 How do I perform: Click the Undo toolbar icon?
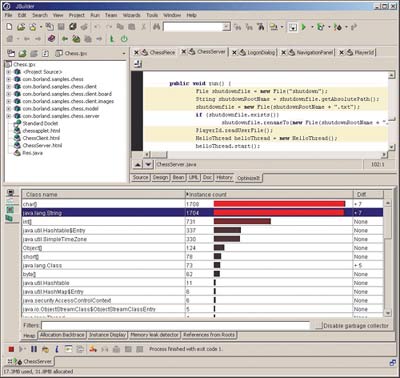click(x=97, y=27)
